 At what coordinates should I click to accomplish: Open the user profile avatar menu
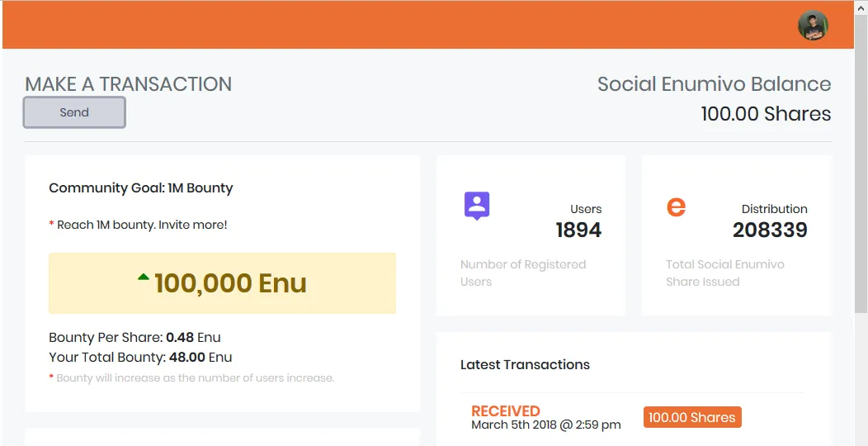[x=813, y=25]
